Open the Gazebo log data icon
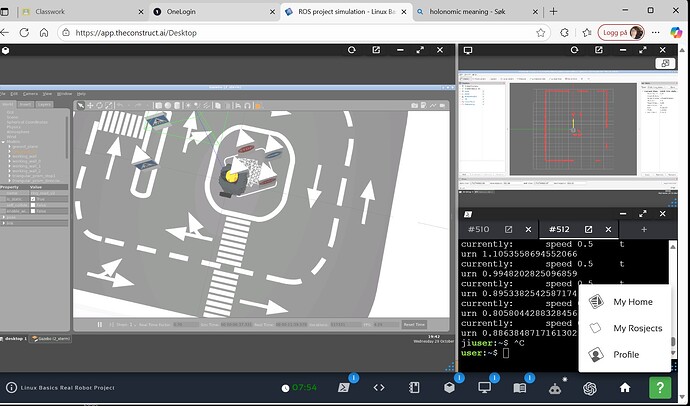 pos(423,106)
